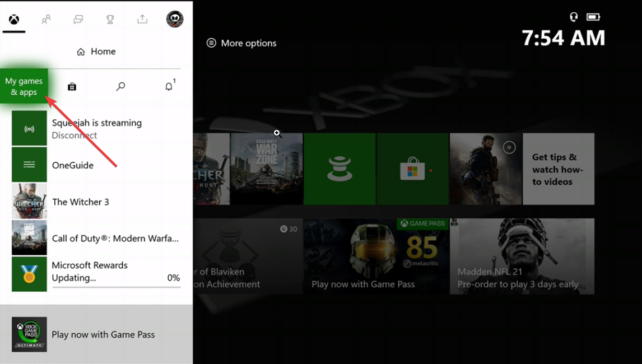Open the Xbox logo guide tab
Viewport: 642px width, 364px height.
(x=14, y=19)
